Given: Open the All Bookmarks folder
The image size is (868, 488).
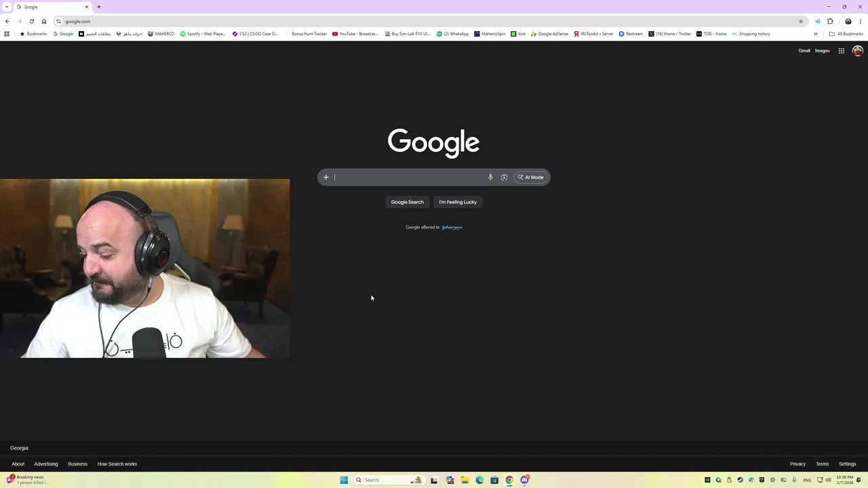Looking at the screenshot, I should click(x=846, y=34).
